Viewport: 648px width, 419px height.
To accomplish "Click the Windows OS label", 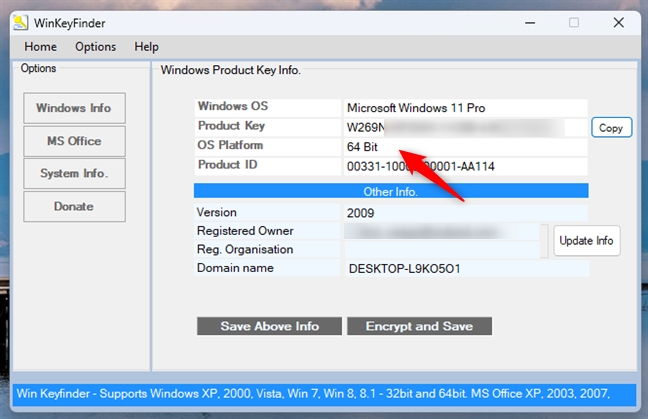I will (x=233, y=106).
